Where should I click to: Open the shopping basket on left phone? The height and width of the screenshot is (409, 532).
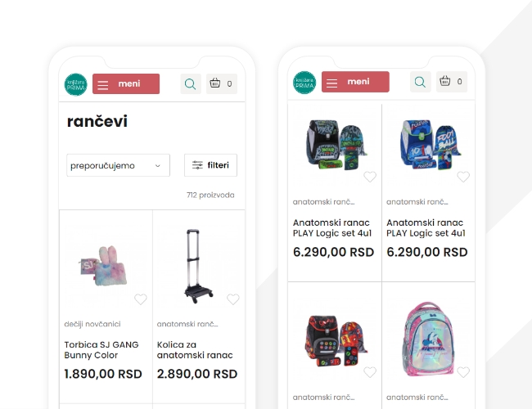[222, 83]
